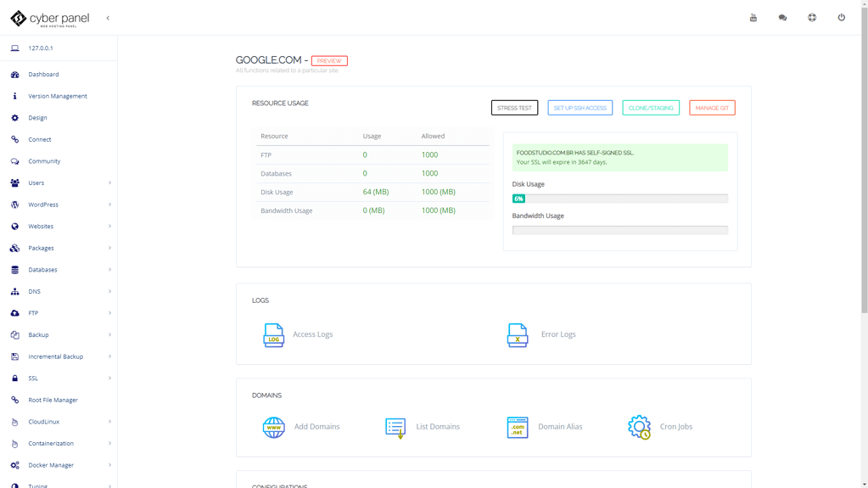Click the support lifebuoy icon in header
Viewport: 868px width, 488px height.
tap(812, 17)
